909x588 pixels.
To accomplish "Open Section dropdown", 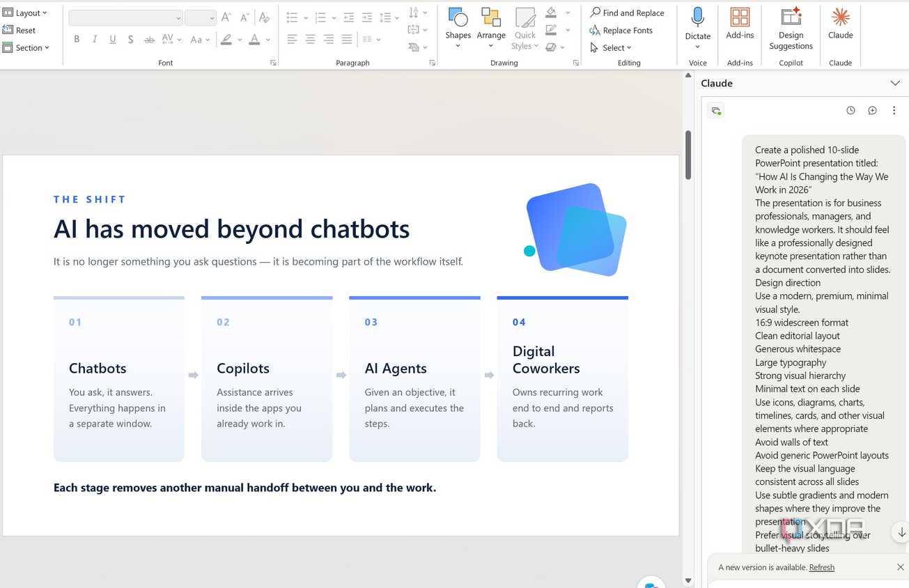I will click(26, 47).
